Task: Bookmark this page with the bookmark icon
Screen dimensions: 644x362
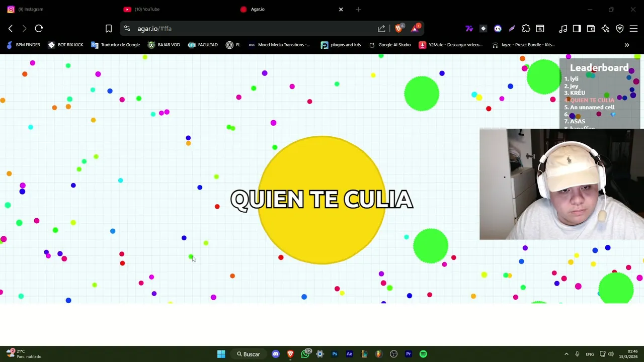Action: [108, 29]
